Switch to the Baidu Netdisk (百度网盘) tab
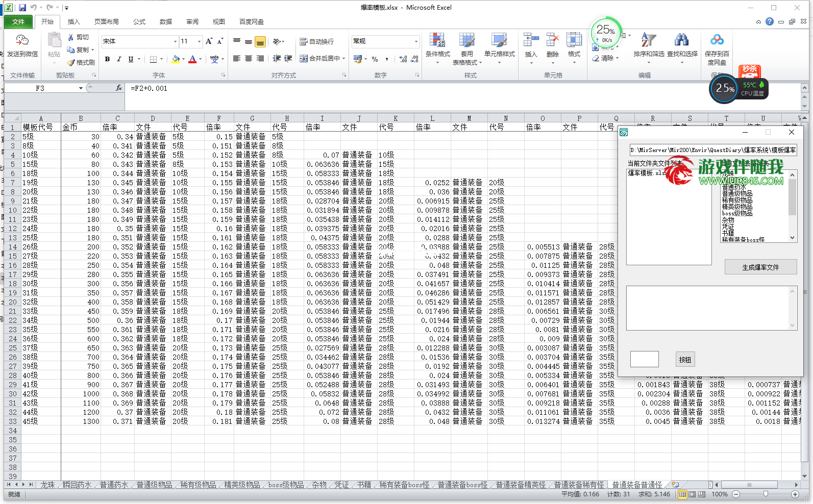 pyautogui.click(x=252, y=22)
